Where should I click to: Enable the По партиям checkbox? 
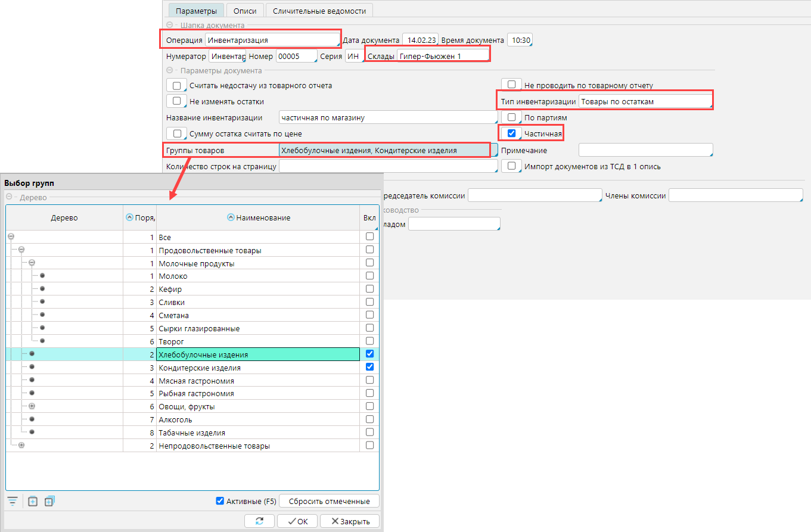(x=511, y=117)
